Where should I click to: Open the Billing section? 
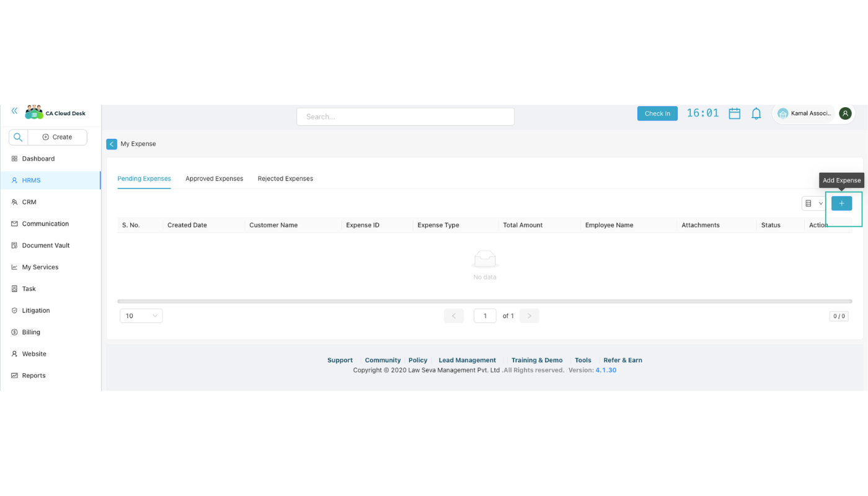(x=31, y=332)
